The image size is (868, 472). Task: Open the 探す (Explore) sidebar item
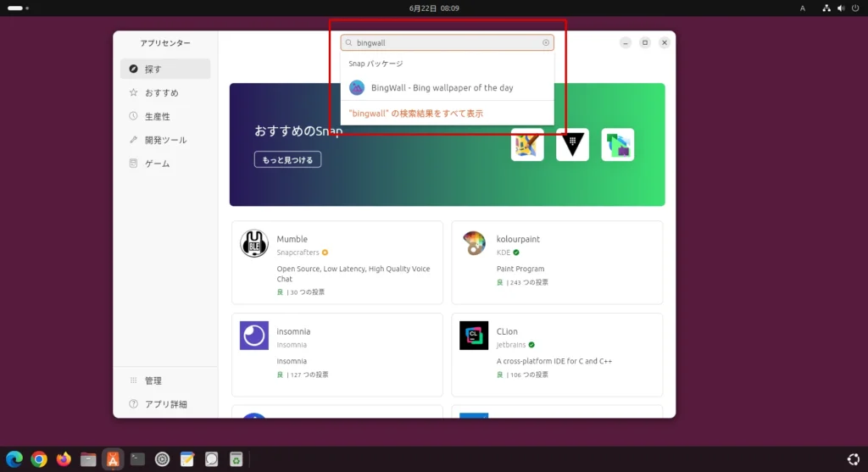click(165, 69)
